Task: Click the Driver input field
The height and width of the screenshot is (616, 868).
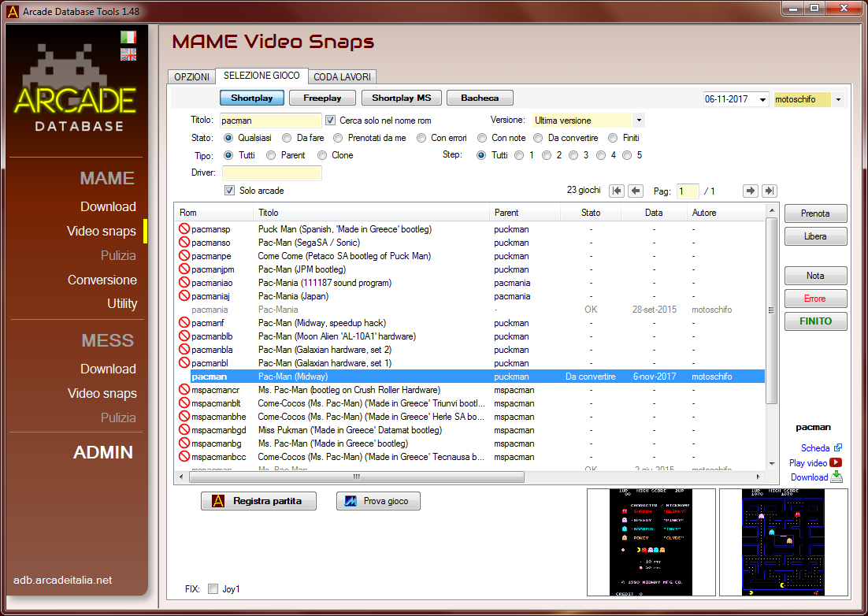Action: pos(272,173)
